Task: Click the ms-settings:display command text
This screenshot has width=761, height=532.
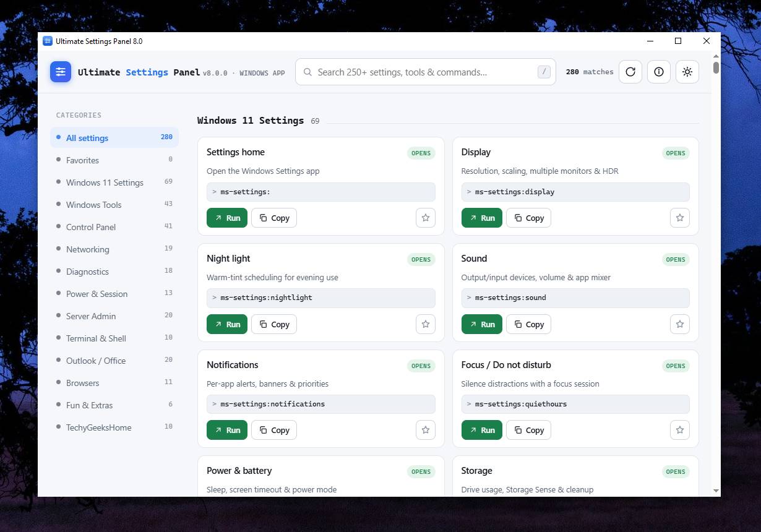Action: 515,192
